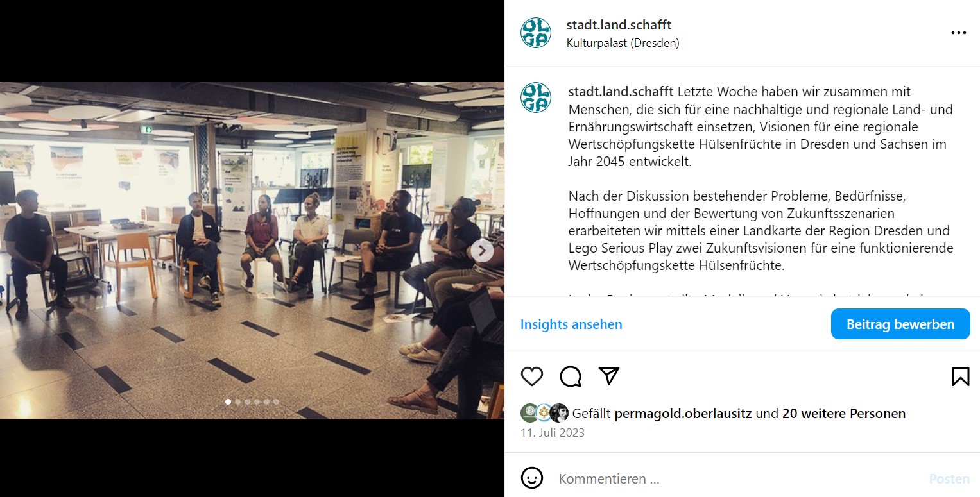Open comments via speech bubble icon

click(x=571, y=376)
